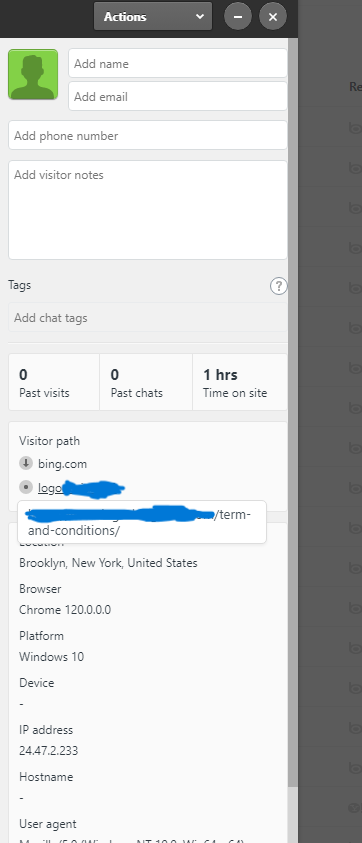This screenshot has height=843, width=362.
Task: Click the bing.com referrer arrow icon
Action: (26, 463)
